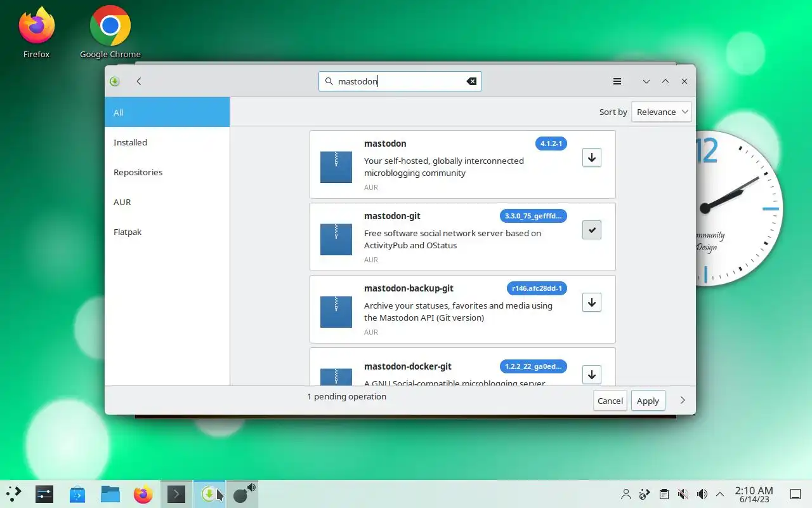Apply the pending operation
Viewport: 812px width, 508px height.
tap(648, 401)
